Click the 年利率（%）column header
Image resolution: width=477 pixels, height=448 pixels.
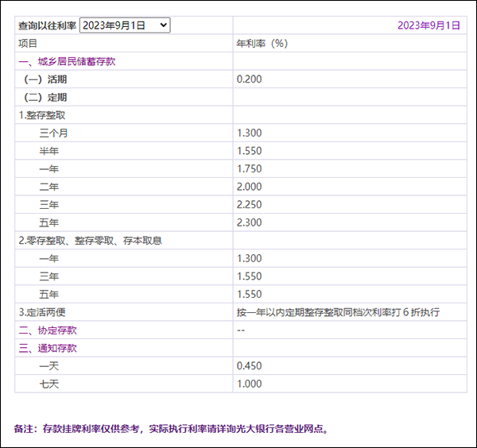pos(262,43)
